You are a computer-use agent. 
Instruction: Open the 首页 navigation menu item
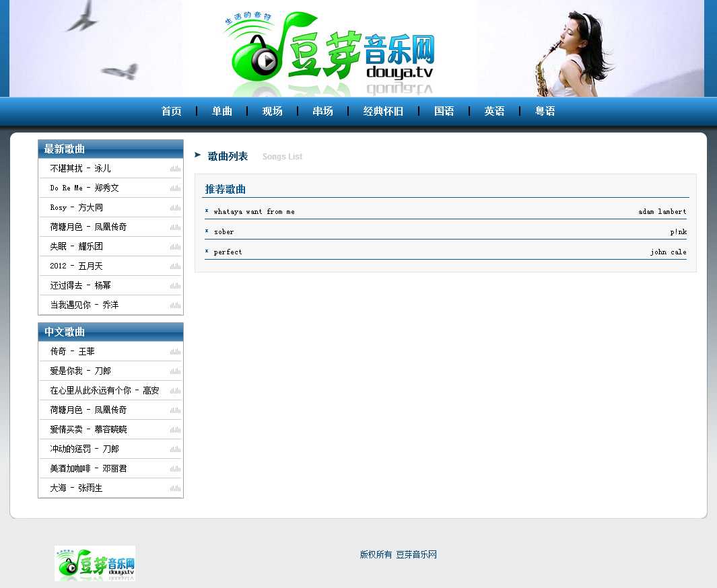pos(172,112)
